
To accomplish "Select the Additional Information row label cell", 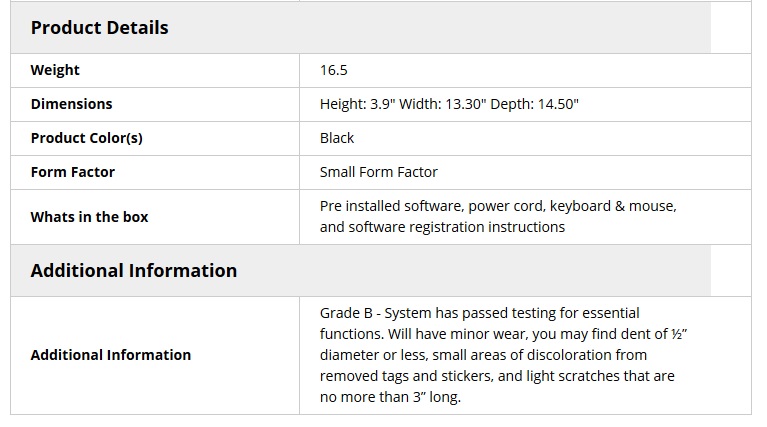I will click(x=110, y=355).
